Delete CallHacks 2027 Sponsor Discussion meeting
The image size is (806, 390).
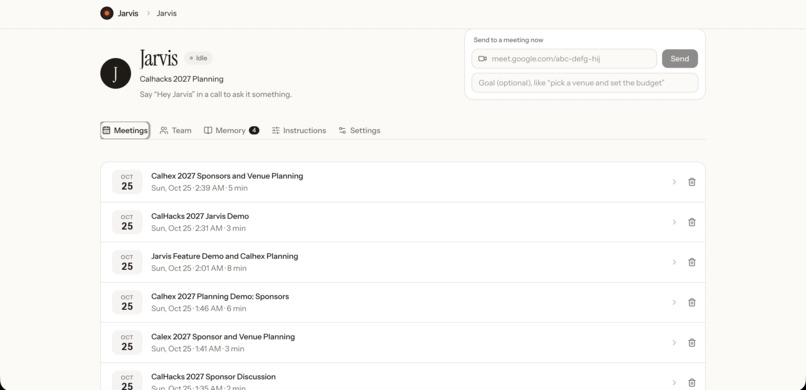point(692,382)
